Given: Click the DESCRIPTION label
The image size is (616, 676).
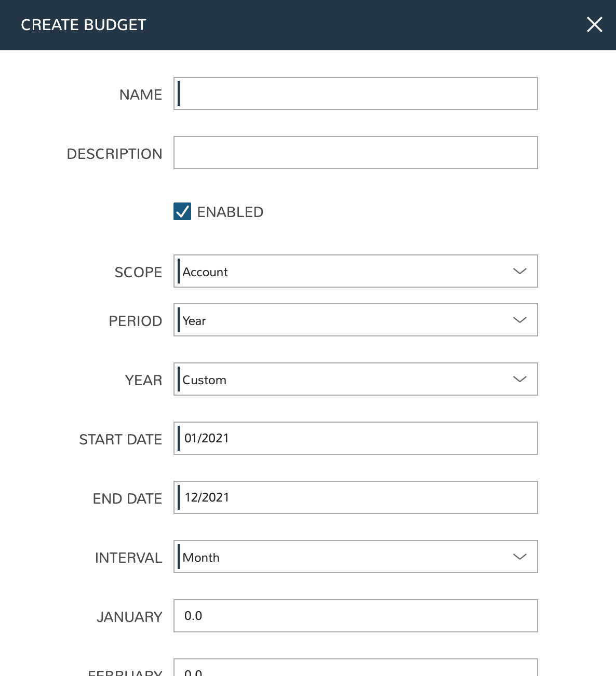Looking at the screenshot, I should coord(114,154).
